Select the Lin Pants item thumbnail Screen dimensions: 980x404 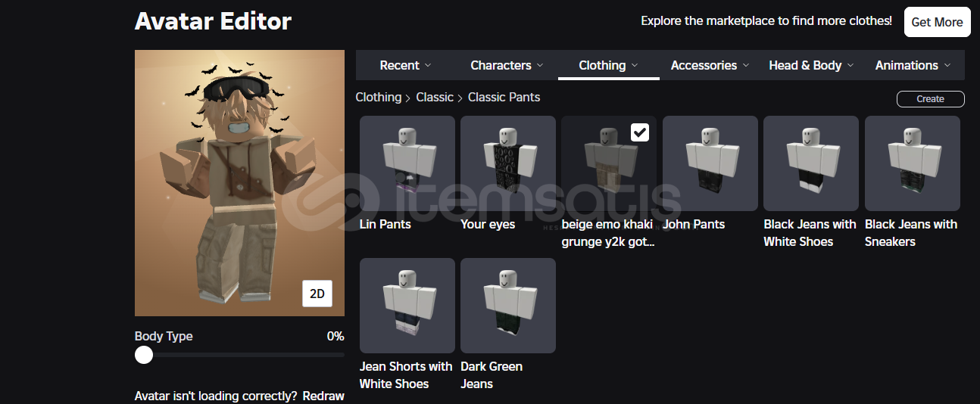click(x=407, y=163)
